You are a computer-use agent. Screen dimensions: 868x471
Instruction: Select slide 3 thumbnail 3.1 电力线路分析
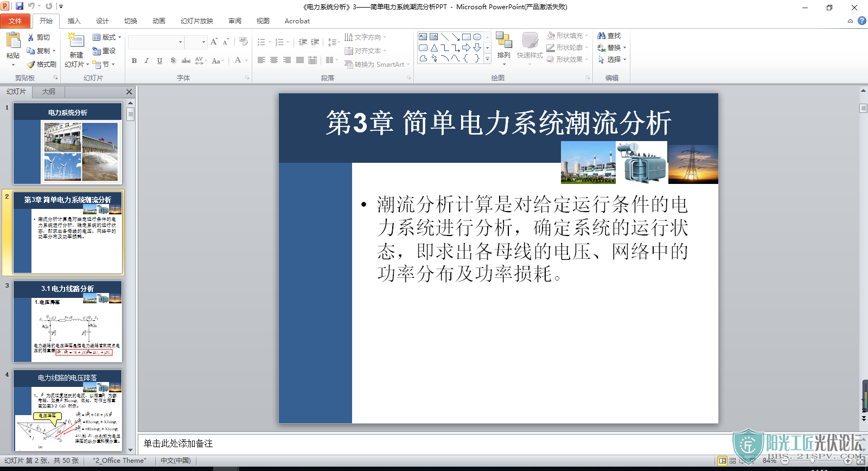coord(68,321)
